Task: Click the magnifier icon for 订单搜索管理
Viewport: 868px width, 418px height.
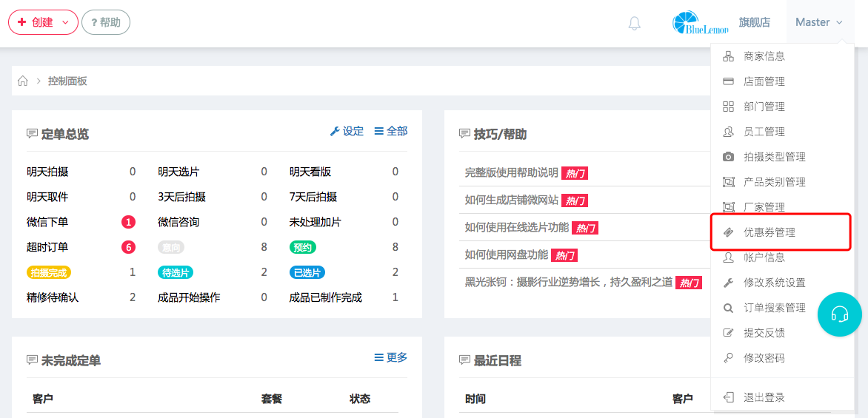Action: pos(728,308)
